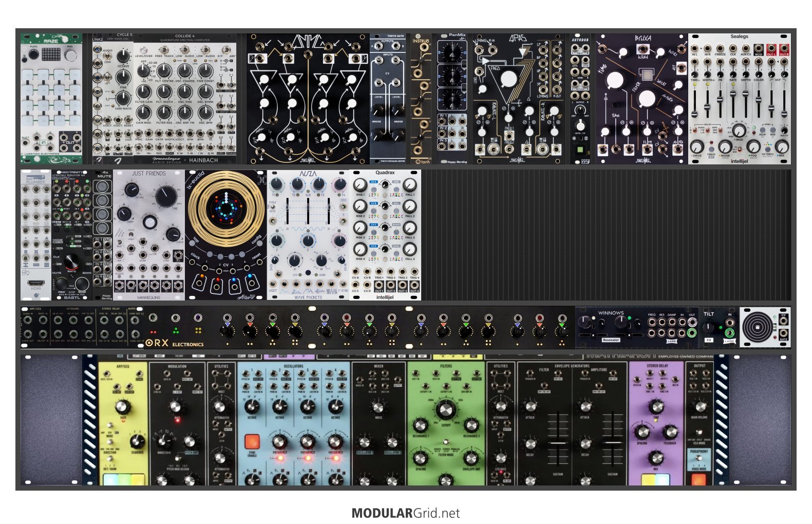The width and height of the screenshot is (812, 524).
Task: Click the large FREQ knob on QPAS
Action: click(508, 79)
